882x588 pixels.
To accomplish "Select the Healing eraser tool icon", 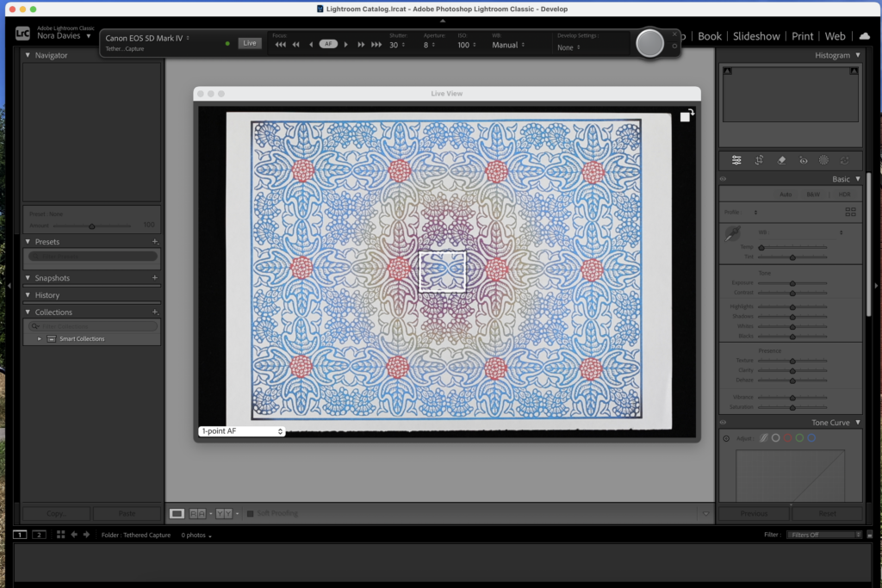I will pyautogui.click(x=781, y=160).
